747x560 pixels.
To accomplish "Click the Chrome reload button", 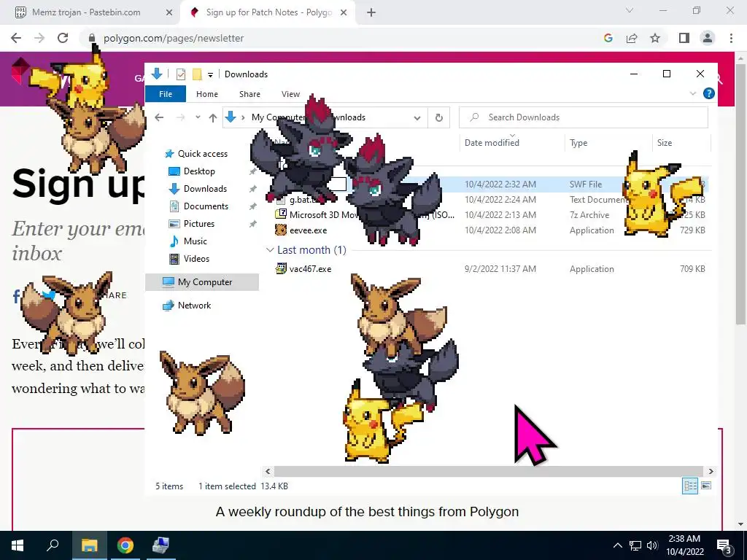I will coord(63,38).
